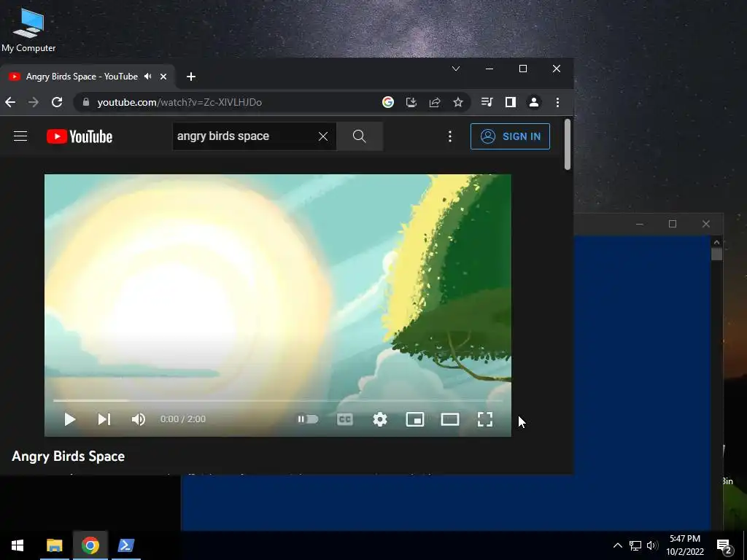Viewport: 747px width, 560px height.
Task: Open Chrome media controls icon
Action: click(x=487, y=102)
